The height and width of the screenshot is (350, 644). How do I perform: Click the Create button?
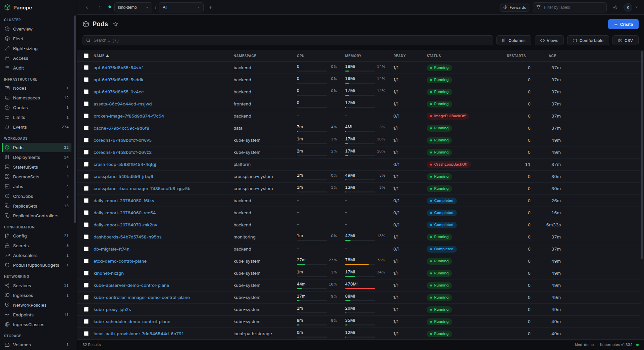[623, 24]
